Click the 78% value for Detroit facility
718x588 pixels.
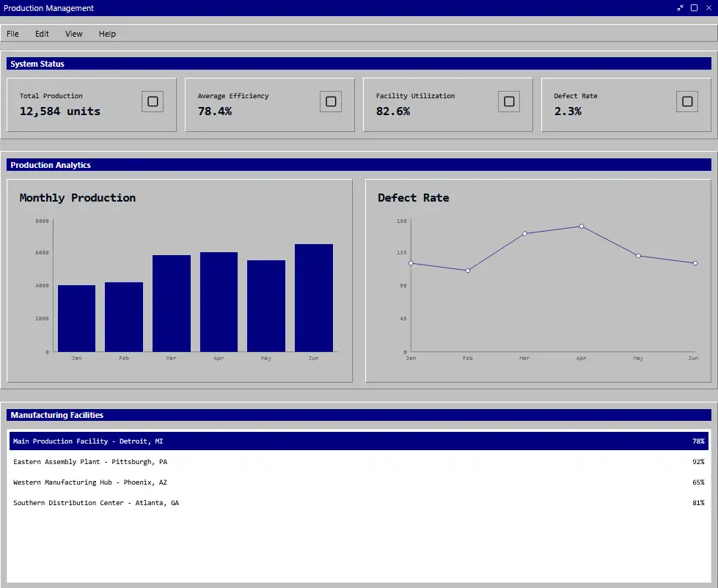[x=698, y=441]
